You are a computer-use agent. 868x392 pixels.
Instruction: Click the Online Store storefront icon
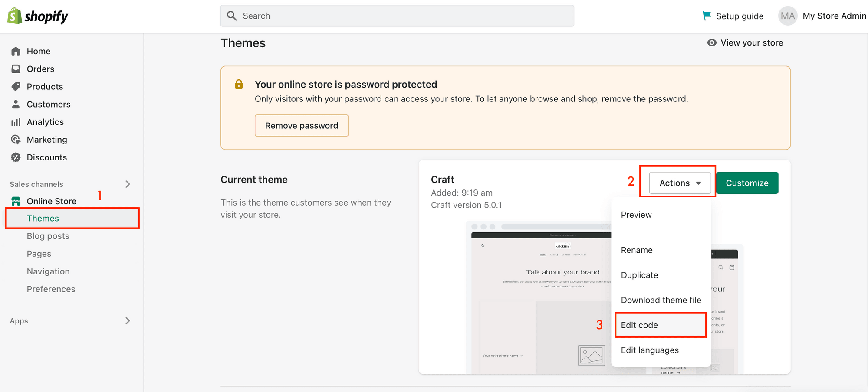tap(16, 201)
